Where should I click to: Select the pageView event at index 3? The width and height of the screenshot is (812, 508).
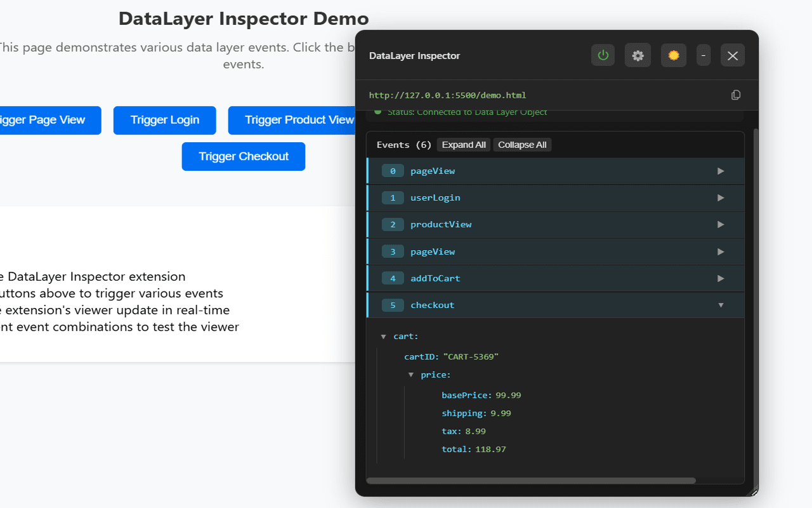point(433,251)
